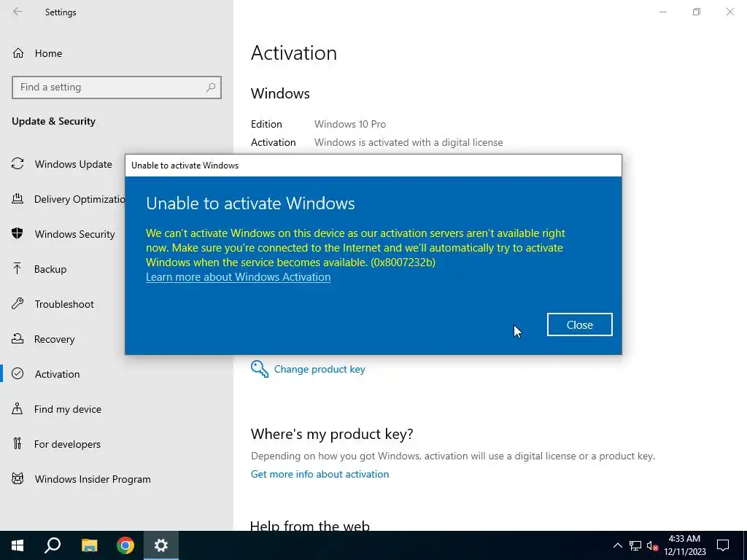Restore down the Settings window

pos(697,12)
